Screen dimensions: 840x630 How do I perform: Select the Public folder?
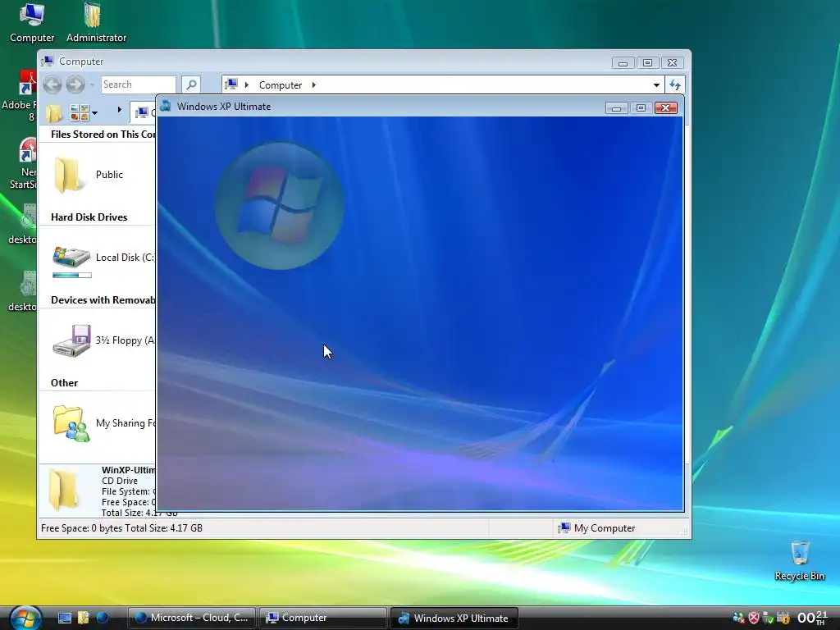89,175
